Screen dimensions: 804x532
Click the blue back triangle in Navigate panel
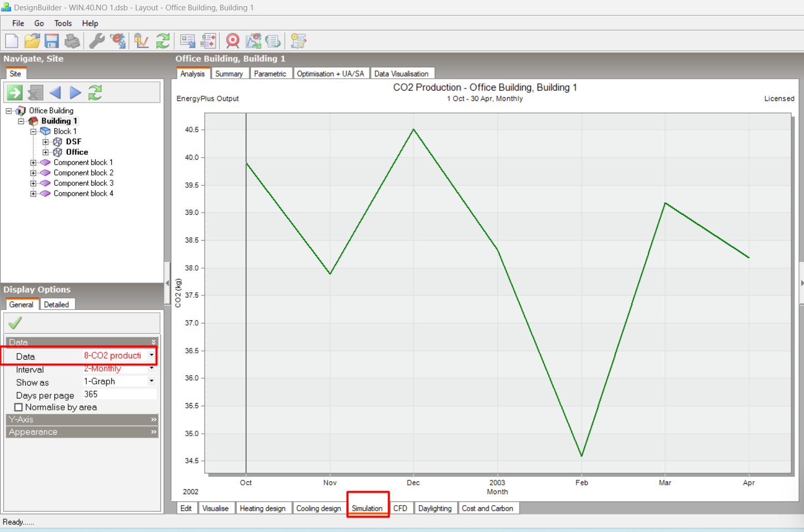tap(55, 93)
